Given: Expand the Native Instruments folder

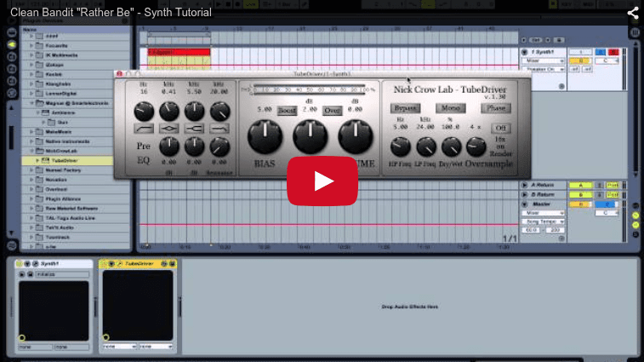Looking at the screenshot, I should pyautogui.click(x=31, y=141).
